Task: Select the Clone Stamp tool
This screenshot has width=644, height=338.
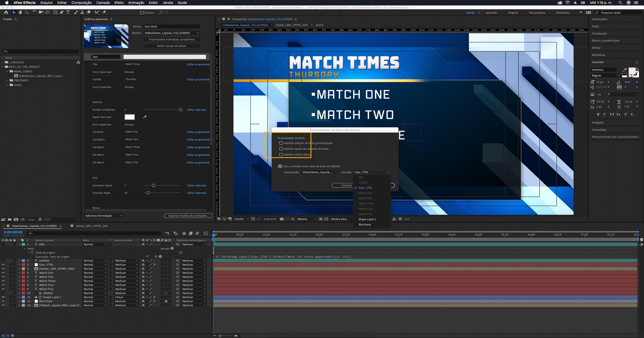Action: coord(82,12)
